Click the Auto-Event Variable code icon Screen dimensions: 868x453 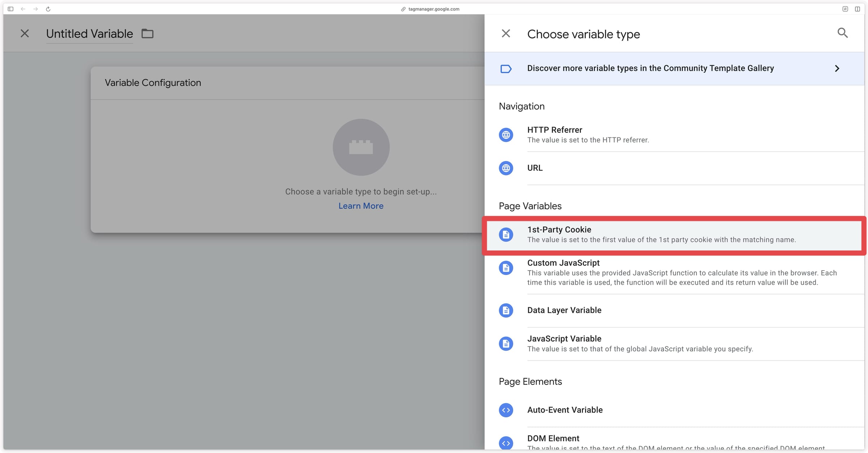point(506,410)
